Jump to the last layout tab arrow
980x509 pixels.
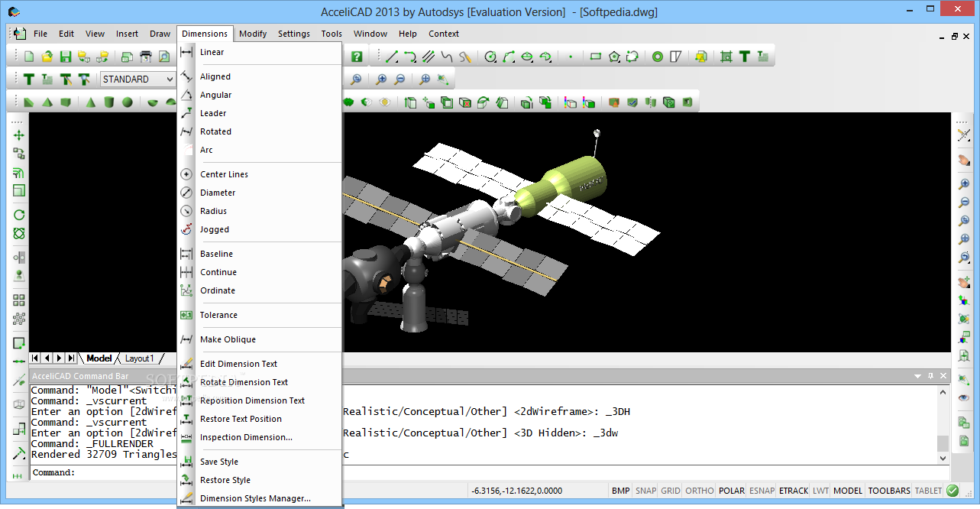(71, 358)
